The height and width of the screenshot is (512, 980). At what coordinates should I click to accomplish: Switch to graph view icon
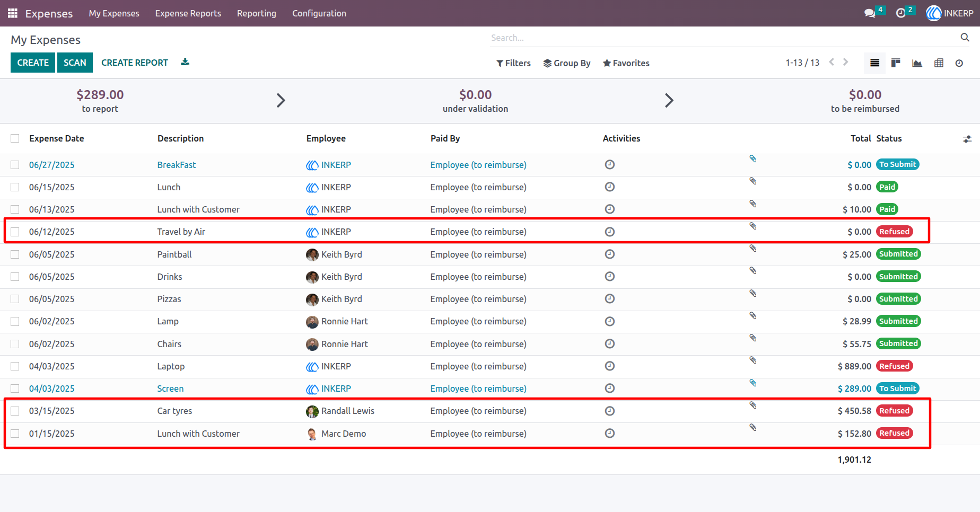917,63
